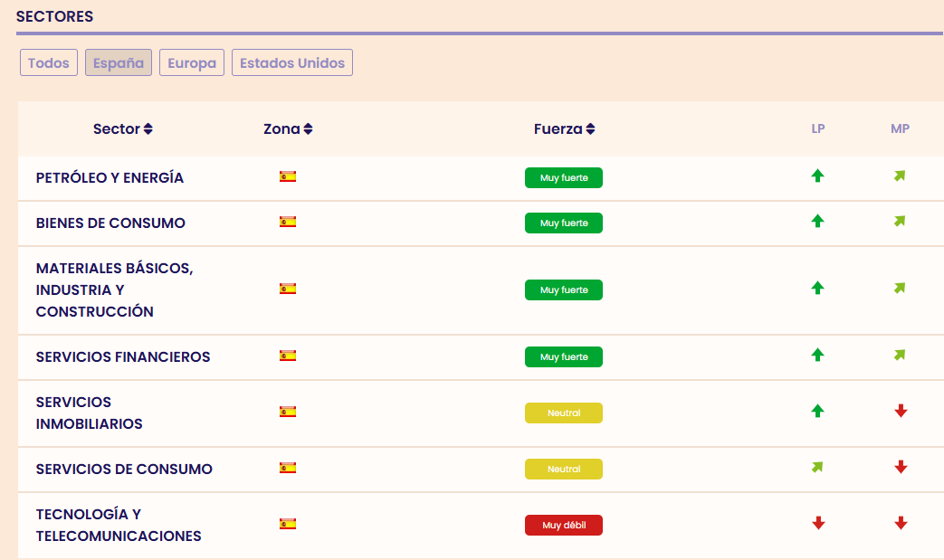Viewport: 944px width, 560px height.
Task: Click LP red down arrow for Tecnología y Telecomunicaciones
Action: coord(818,523)
